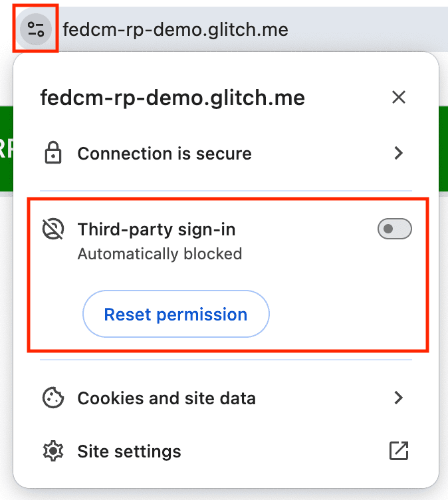
Task: Close the site info popup
Action: (x=398, y=98)
